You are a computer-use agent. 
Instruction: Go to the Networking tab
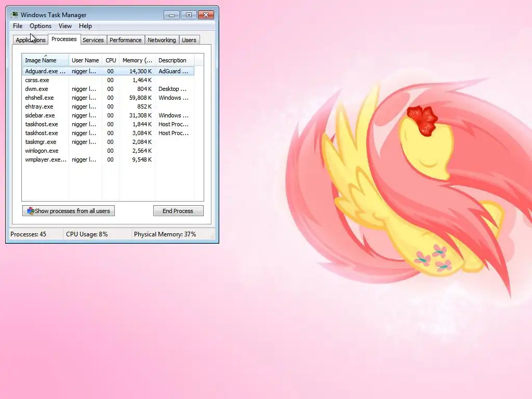(x=162, y=39)
